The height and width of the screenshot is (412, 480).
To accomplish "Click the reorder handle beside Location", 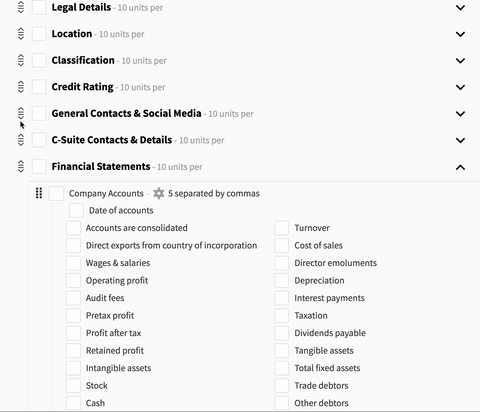I will (21, 34).
